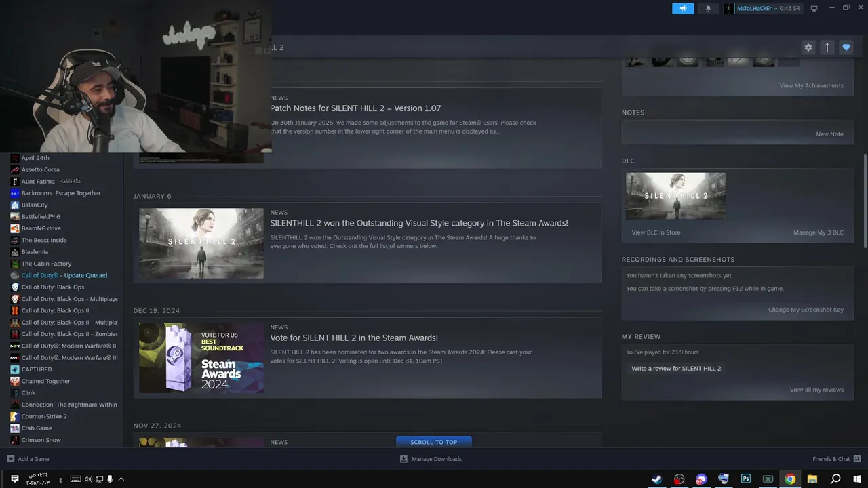Click the Steam Awards 2024 news thumbnail
Viewport: 868px width, 488px height.
click(201, 358)
